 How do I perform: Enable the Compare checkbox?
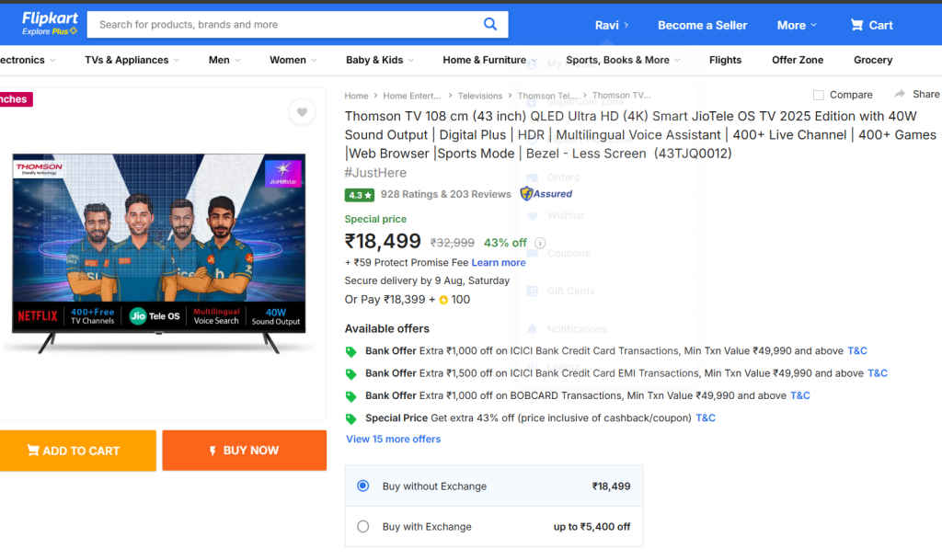pyautogui.click(x=817, y=94)
